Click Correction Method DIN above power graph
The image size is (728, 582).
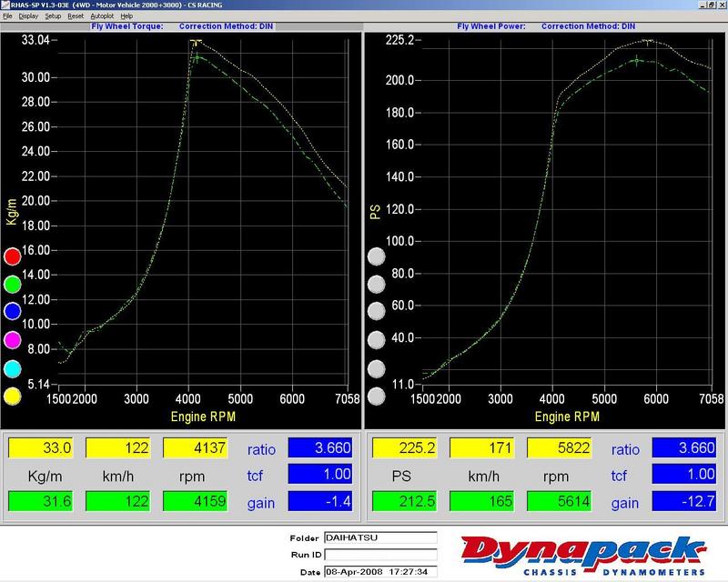(588, 26)
